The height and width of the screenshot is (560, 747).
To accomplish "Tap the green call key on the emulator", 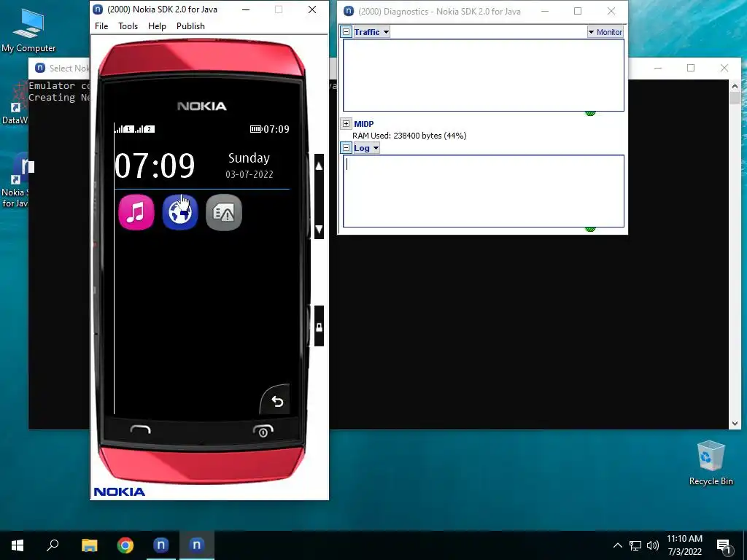I will (141, 429).
